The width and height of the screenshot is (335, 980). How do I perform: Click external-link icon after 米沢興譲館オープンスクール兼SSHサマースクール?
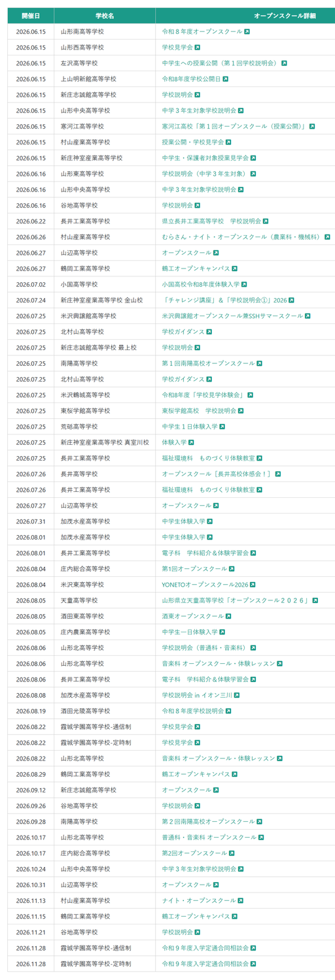click(308, 316)
